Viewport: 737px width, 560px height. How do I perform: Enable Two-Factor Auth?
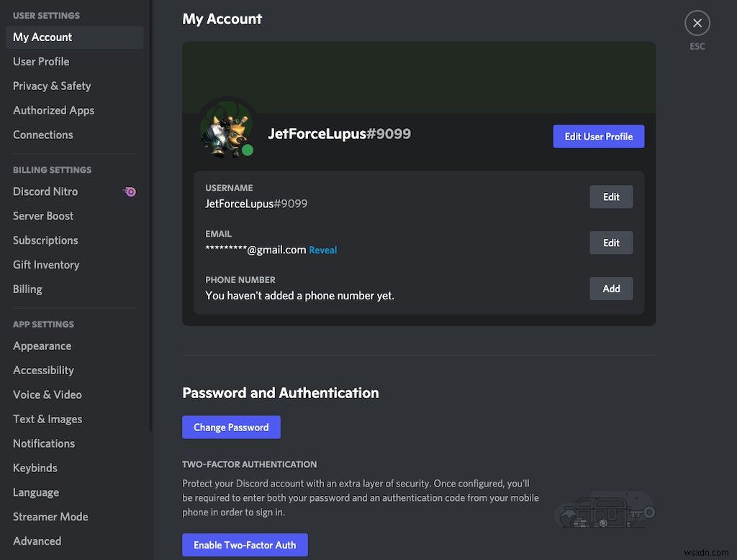[245, 545]
